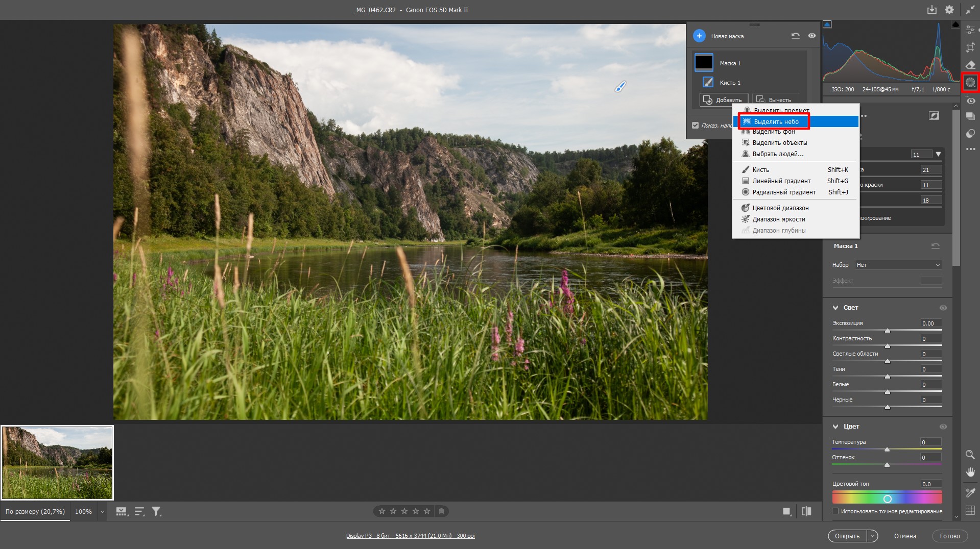Expand the arrow next to Открыть button

[873, 536]
